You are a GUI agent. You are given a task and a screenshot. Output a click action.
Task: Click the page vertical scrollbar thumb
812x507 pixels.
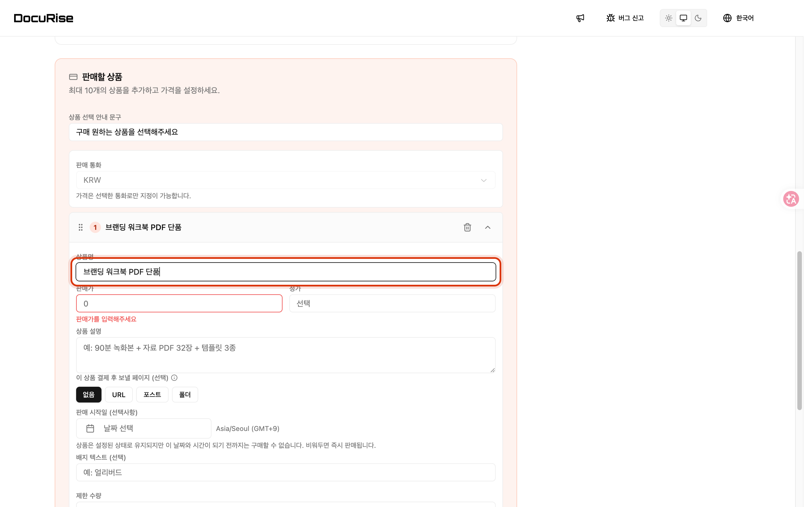click(x=799, y=330)
